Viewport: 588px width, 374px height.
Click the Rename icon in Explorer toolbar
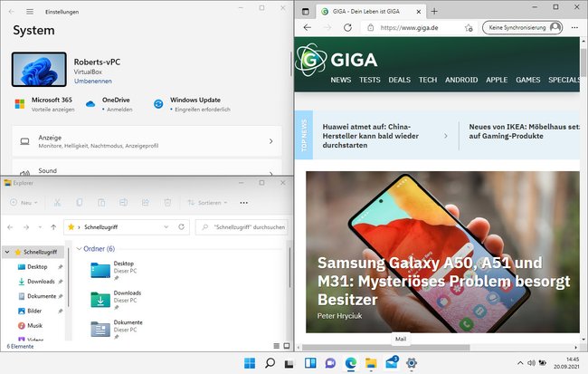pos(123,203)
